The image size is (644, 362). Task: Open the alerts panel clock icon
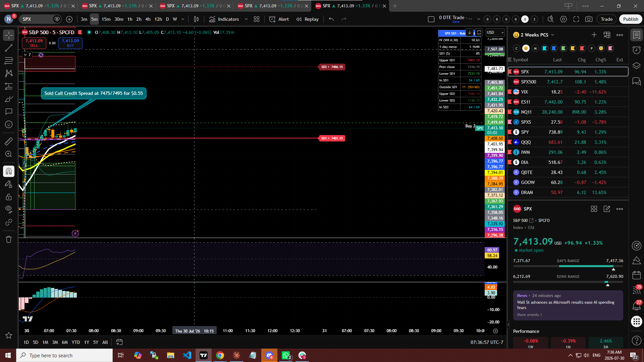click(x=636, y=50)
